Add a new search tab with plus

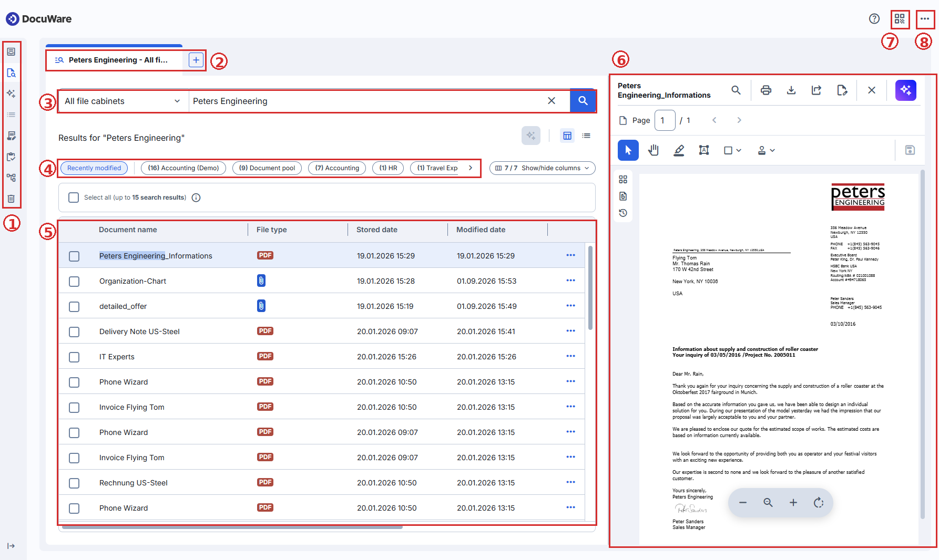click(196, 60)
